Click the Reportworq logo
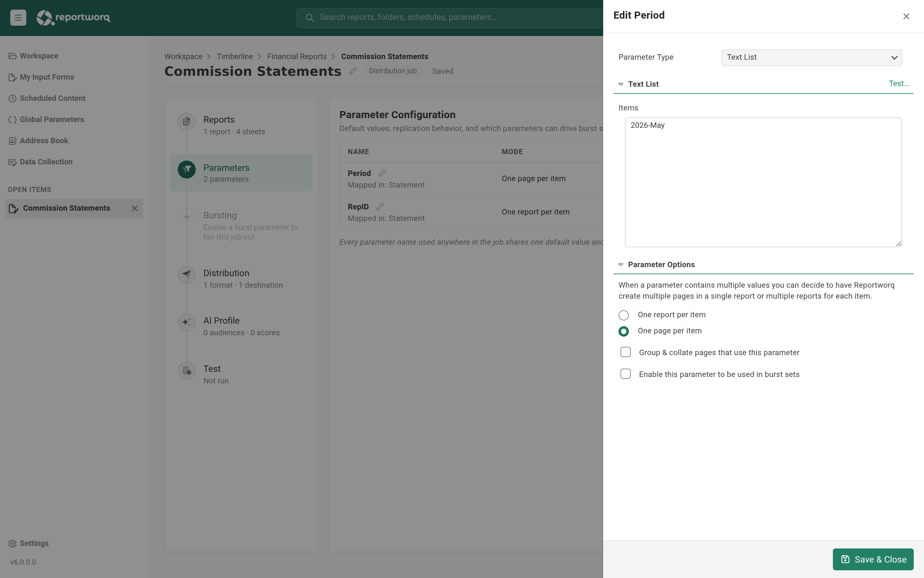Image resolution: width=924 pixels, height=578 pixels. pyautogui.click(x=73, y=18)
